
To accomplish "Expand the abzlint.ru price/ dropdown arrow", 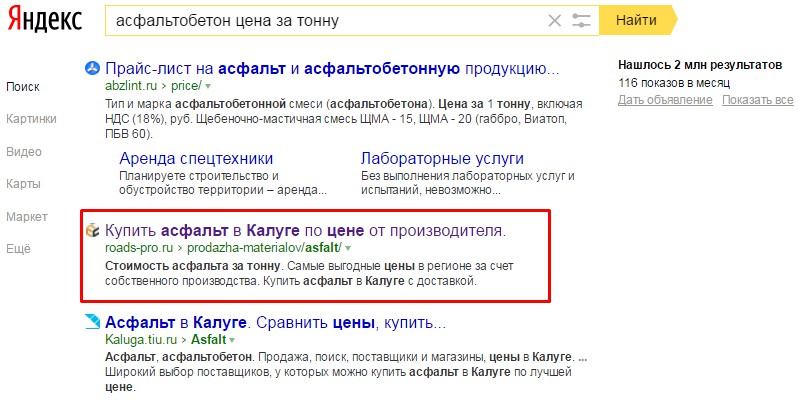I will [208, 86].
